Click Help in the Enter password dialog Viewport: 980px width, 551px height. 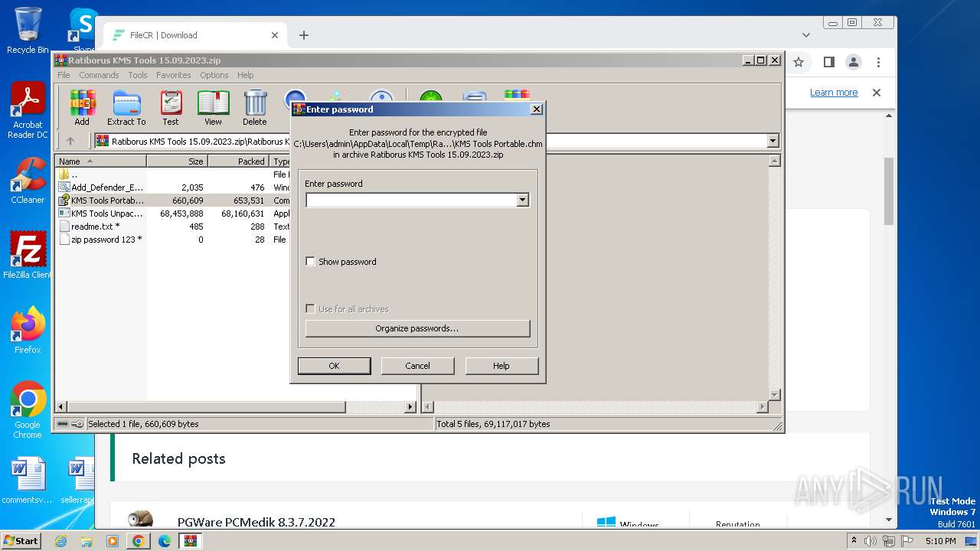(501, 366)
